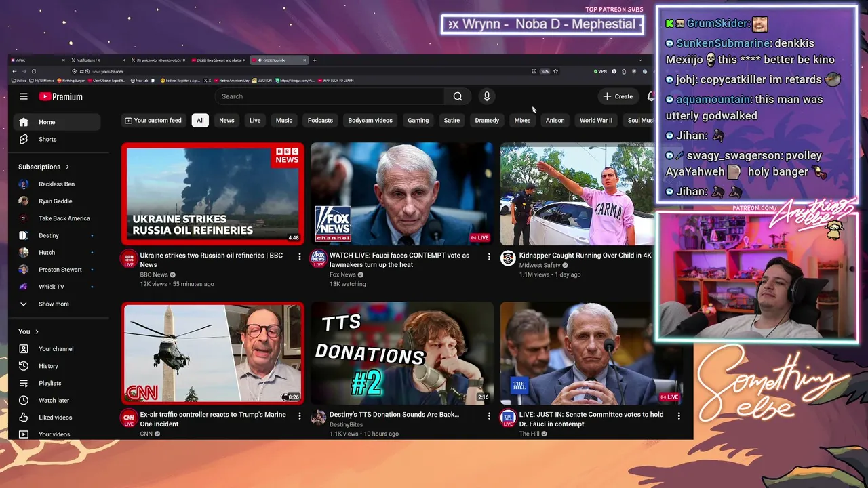Click the search magnifier button

point(458,96)
